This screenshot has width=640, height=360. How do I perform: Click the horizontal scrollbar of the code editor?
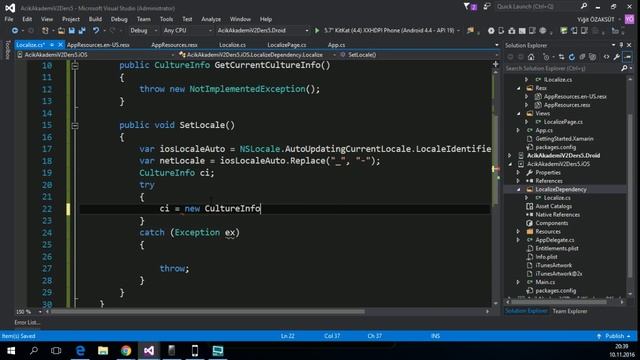click(x=207, y=312)
